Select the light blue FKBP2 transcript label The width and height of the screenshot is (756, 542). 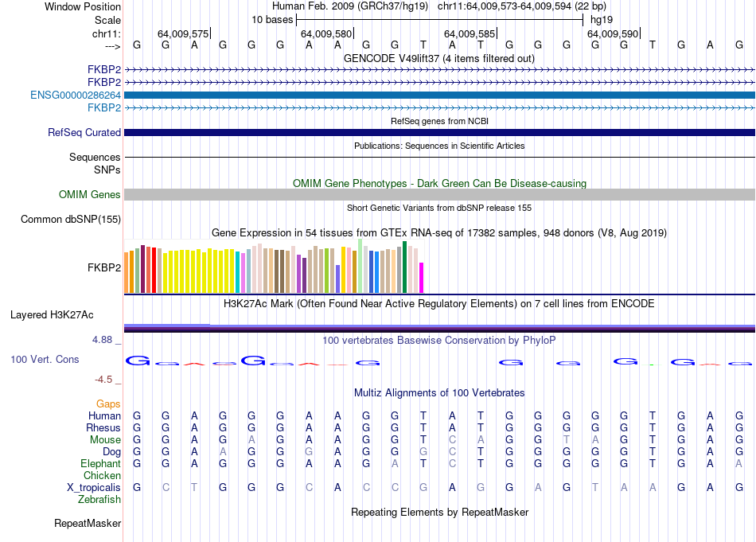[104, 107]
